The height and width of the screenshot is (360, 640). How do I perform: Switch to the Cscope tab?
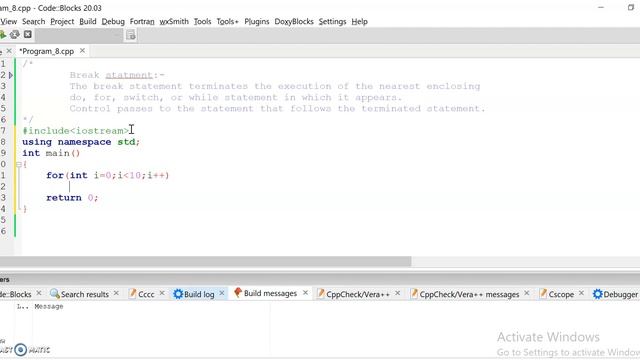click(556, 294)
